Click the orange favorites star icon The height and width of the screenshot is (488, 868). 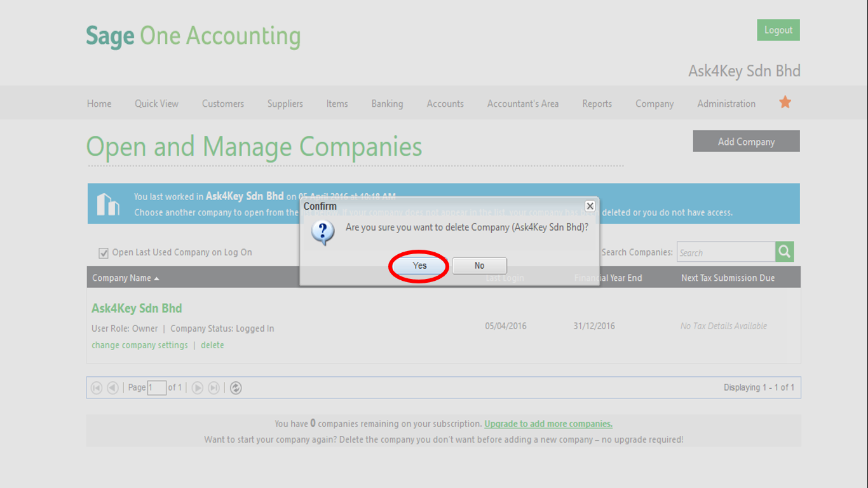click(785, 102)
